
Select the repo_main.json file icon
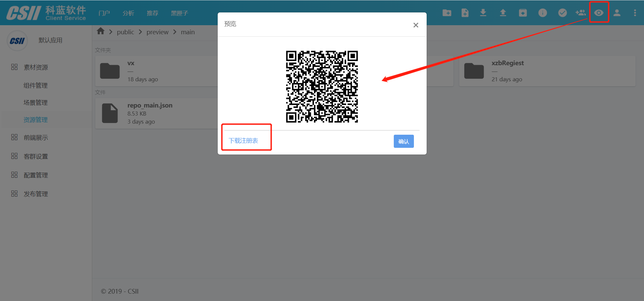pyautogui.click(x=110, y=113)
